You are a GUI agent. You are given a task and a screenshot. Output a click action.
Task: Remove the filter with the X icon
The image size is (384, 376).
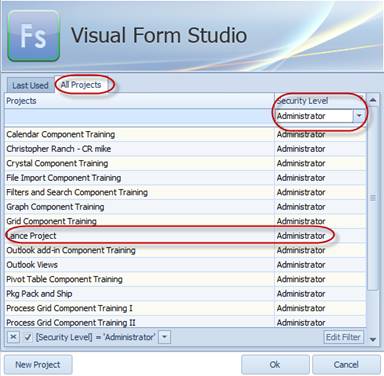point(13,337)
